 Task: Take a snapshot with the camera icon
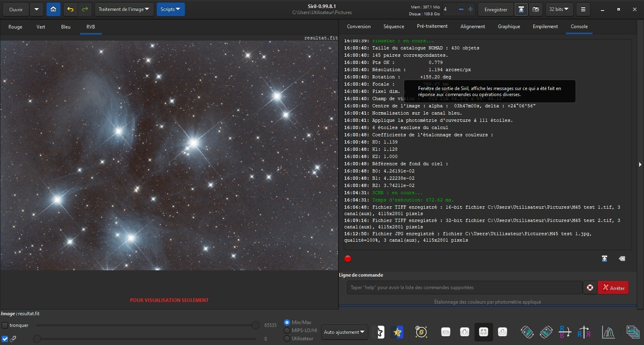click(x=536, y=9)
